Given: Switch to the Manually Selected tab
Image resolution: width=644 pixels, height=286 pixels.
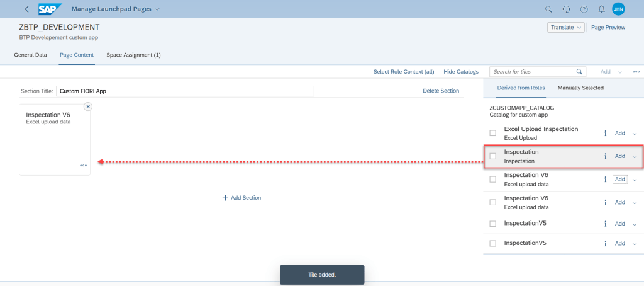Looking at the screenshot, I should coord(580,88).
